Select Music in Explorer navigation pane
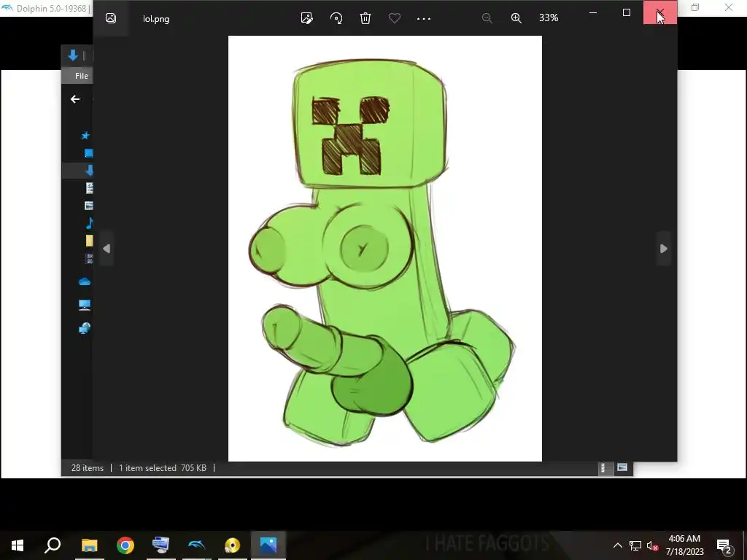Viewport: 747px width, 560px height. point(89,223)
